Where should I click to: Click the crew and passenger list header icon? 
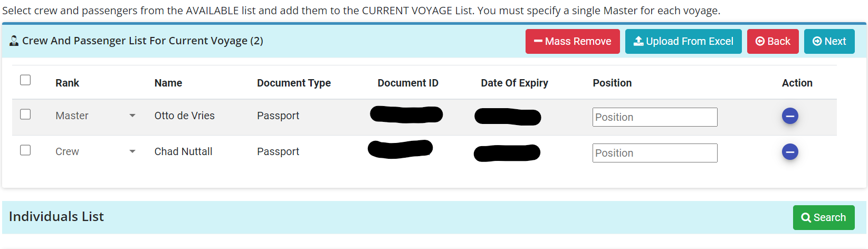click(14, 41)
